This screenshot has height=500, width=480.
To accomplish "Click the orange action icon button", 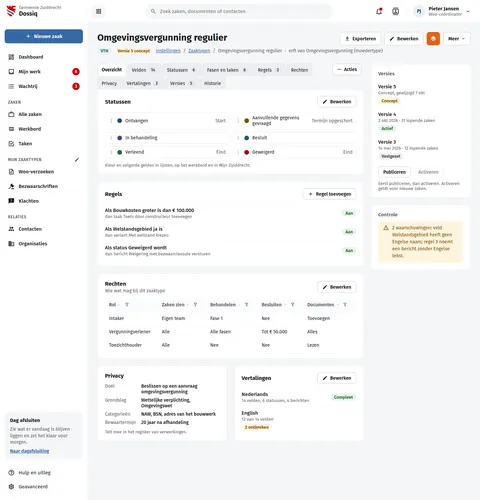I will pyautogui.click(x=433, y=39).
